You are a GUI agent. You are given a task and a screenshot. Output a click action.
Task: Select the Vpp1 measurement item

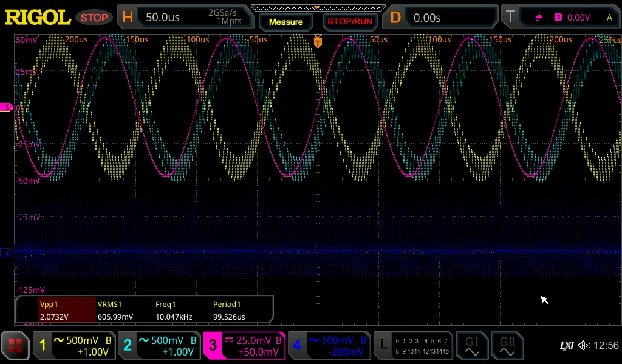coord(67,310)
